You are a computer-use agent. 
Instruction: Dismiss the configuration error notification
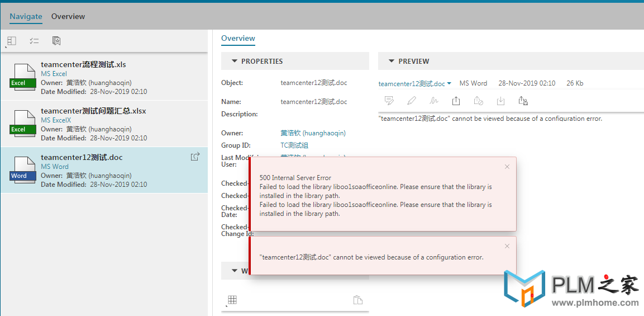[x=507, y=246]
